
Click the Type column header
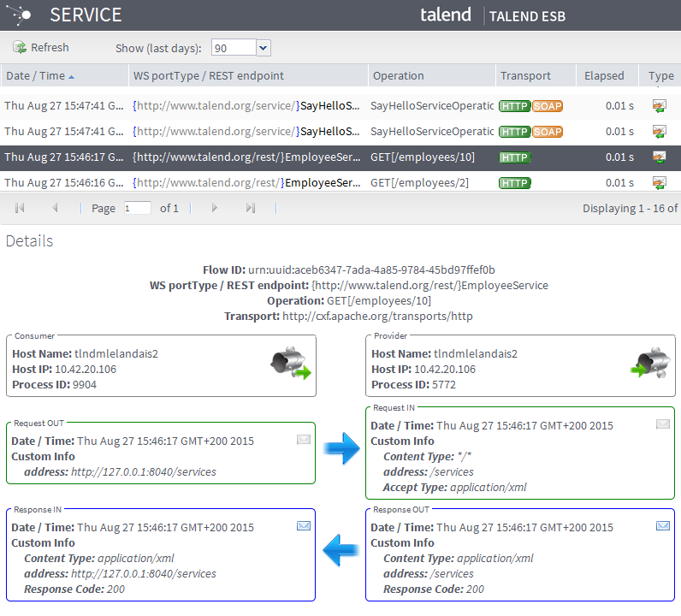click(660, 75)
